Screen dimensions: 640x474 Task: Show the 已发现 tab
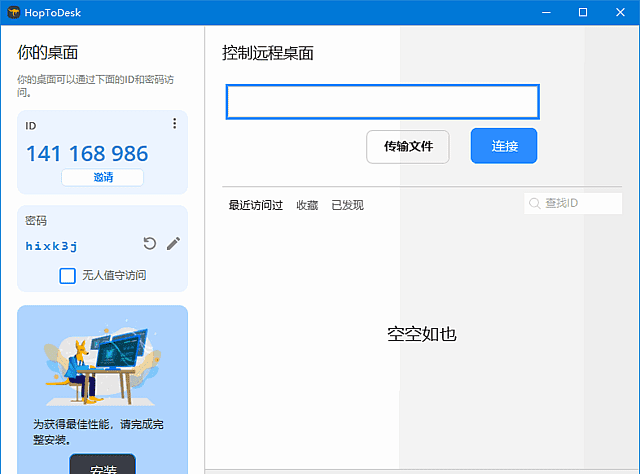(347, 205)
